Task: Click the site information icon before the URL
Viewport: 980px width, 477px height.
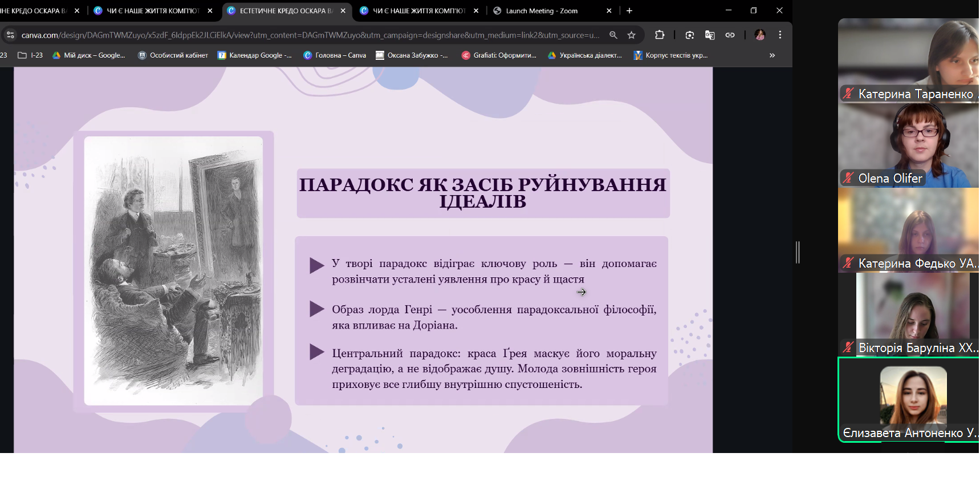Action: [10, 35]
